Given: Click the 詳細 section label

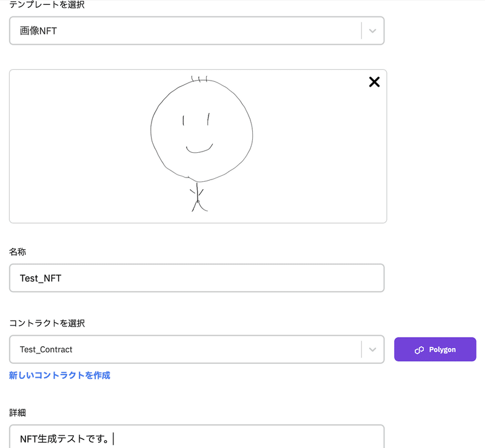Looking at the screenshot, I should click(x=18, y=412).
